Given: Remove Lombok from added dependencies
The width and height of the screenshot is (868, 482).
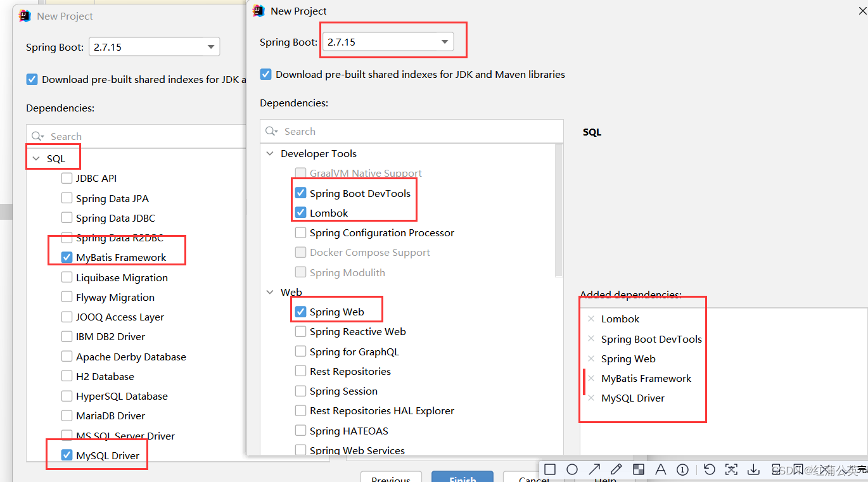Looking at the screenshot, I should [x=591, y=319].
